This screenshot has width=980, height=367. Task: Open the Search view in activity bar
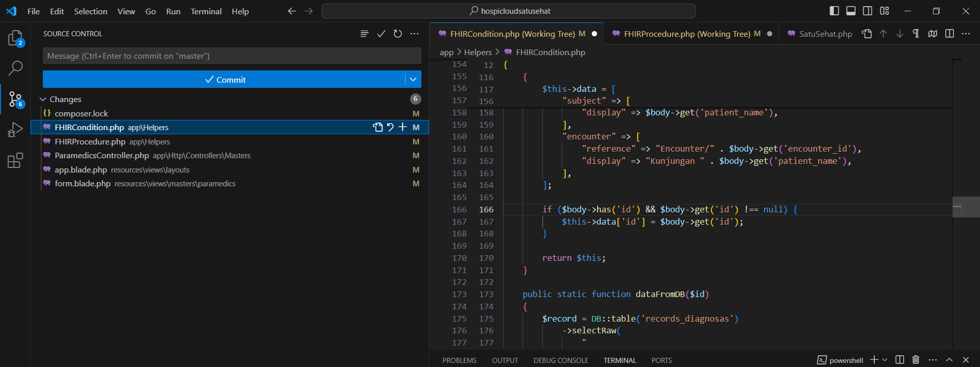[15, 68]
